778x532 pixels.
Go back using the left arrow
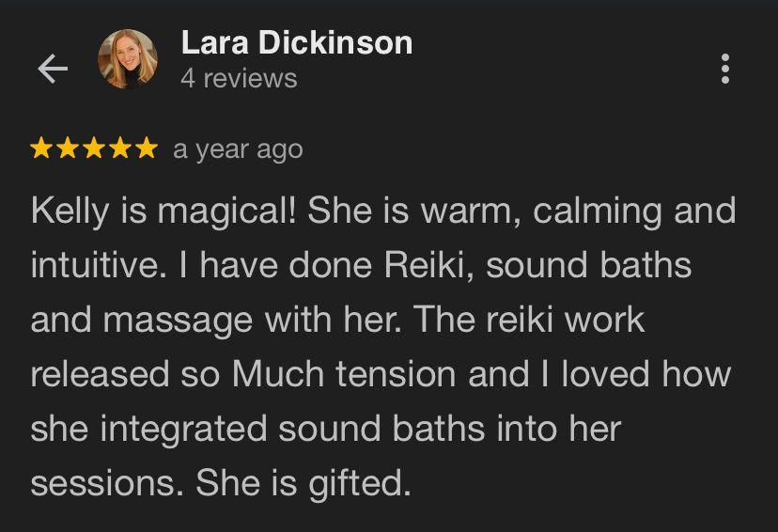(53, 69)
